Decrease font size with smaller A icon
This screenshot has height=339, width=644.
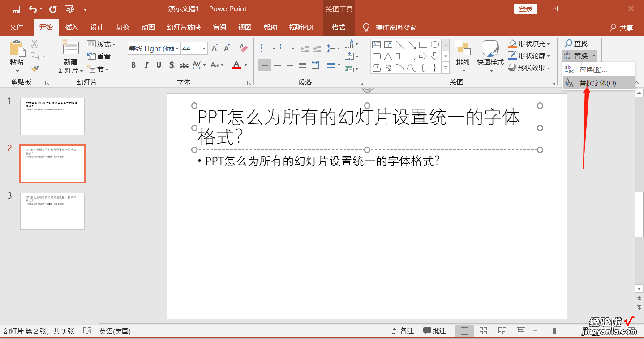[228, 48]
